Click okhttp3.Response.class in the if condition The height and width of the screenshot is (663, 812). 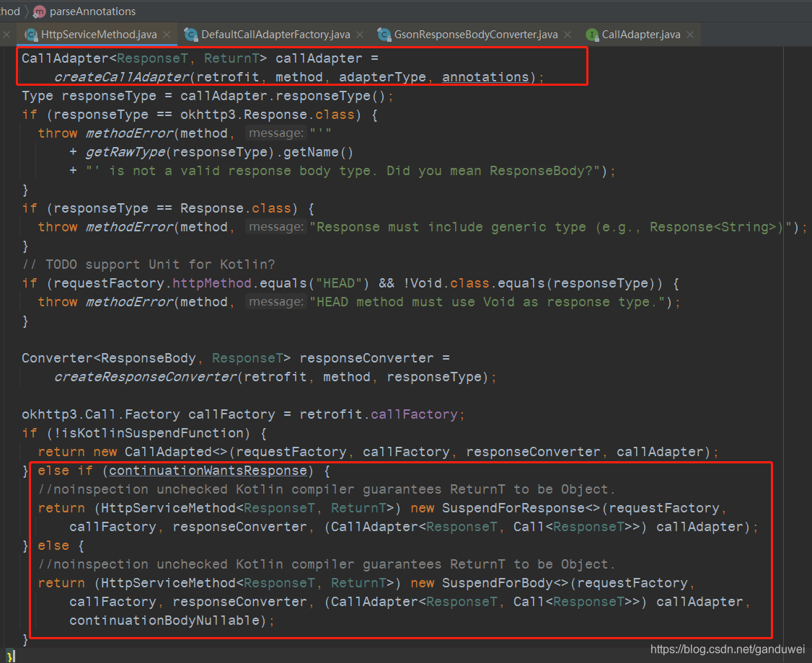[x=268, y=115]
